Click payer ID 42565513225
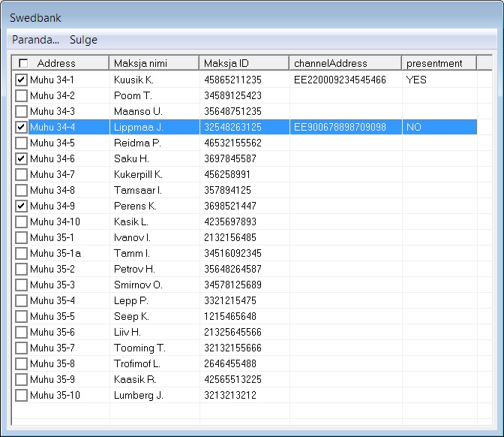Screen dimensions: 504x437 pyautogui.click(x=232, y=379)
